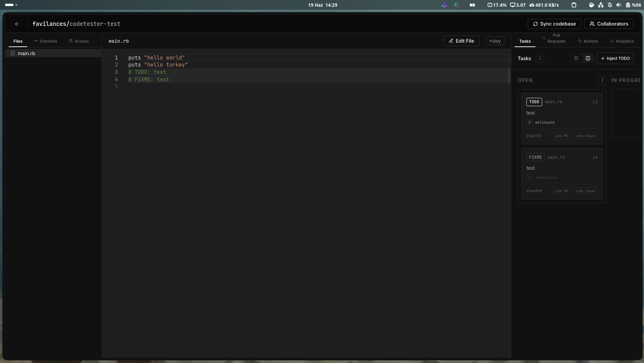Click the L3 line reference on TODO card

point(595,102)
